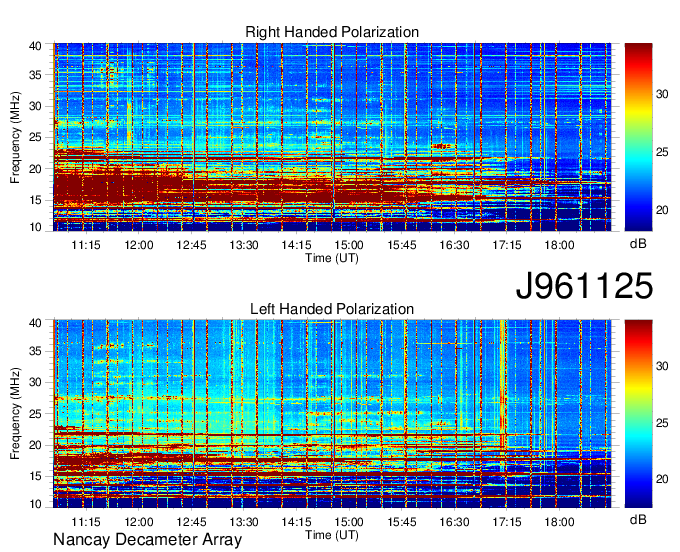Click the 25 MHz tick of Right Handed plot
The image size is (680, 552).
click(36, 137)
